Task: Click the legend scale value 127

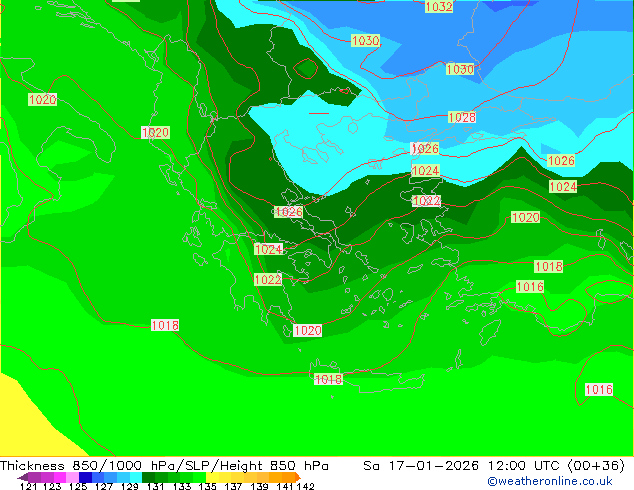Action: tap(104, 486)
